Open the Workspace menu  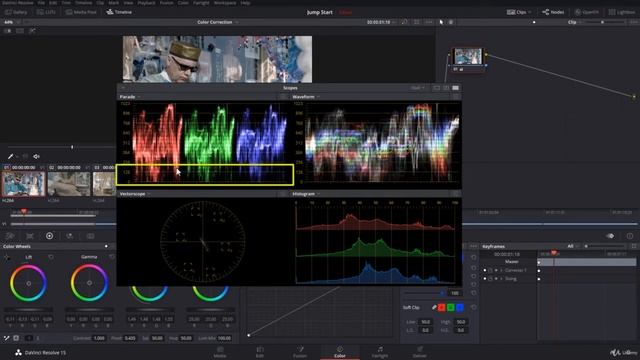[x=225, y=3]
